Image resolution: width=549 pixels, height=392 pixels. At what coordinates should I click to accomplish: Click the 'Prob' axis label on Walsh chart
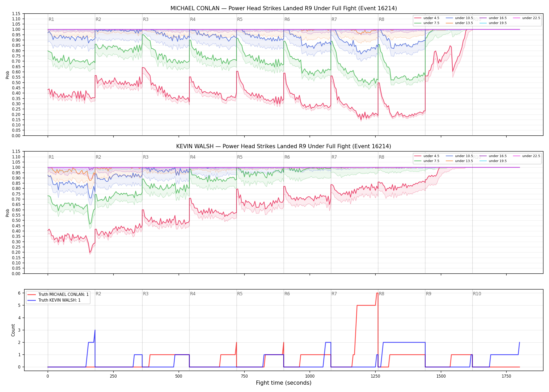tap(8, 213)
